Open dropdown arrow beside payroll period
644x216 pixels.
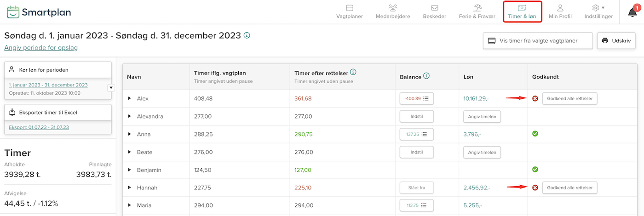coord(111,88)
